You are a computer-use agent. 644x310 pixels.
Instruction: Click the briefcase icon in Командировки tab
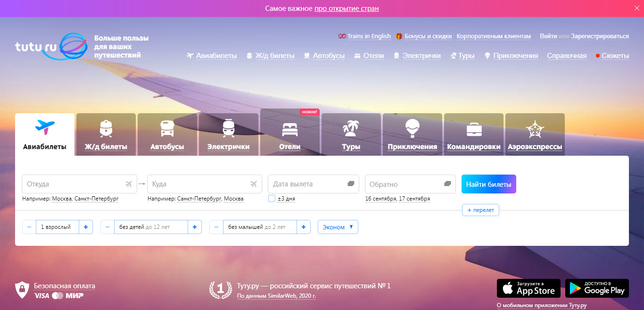click(474, 129)
